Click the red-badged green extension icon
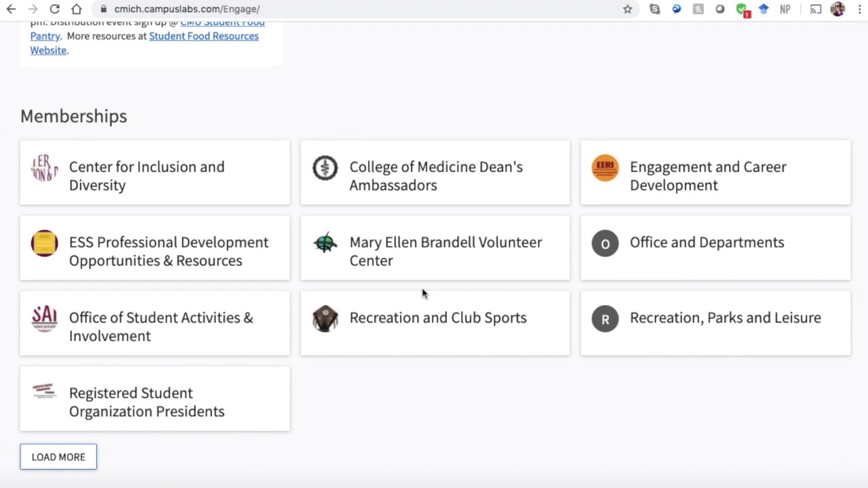Screen dimensions: 868x488 coord(743,10)
